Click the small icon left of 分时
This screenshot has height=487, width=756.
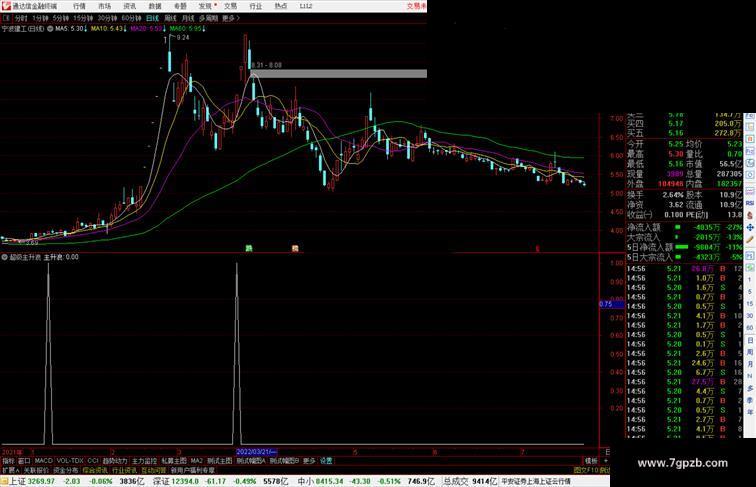pos(6,18)
